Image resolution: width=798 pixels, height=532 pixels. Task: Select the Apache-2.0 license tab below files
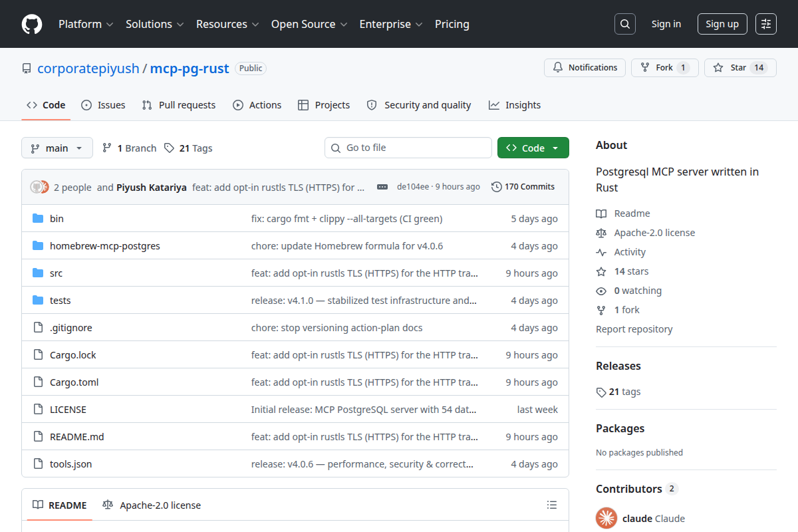point(152,505)
